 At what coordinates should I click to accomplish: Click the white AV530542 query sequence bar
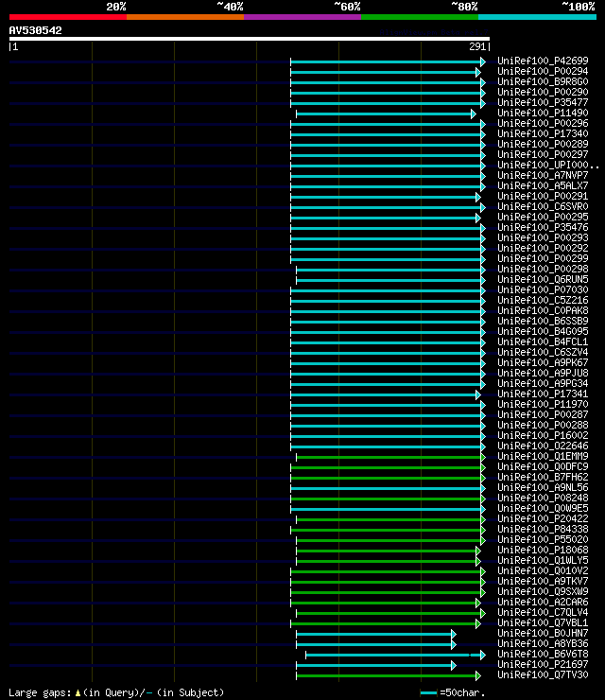point(249,39)
